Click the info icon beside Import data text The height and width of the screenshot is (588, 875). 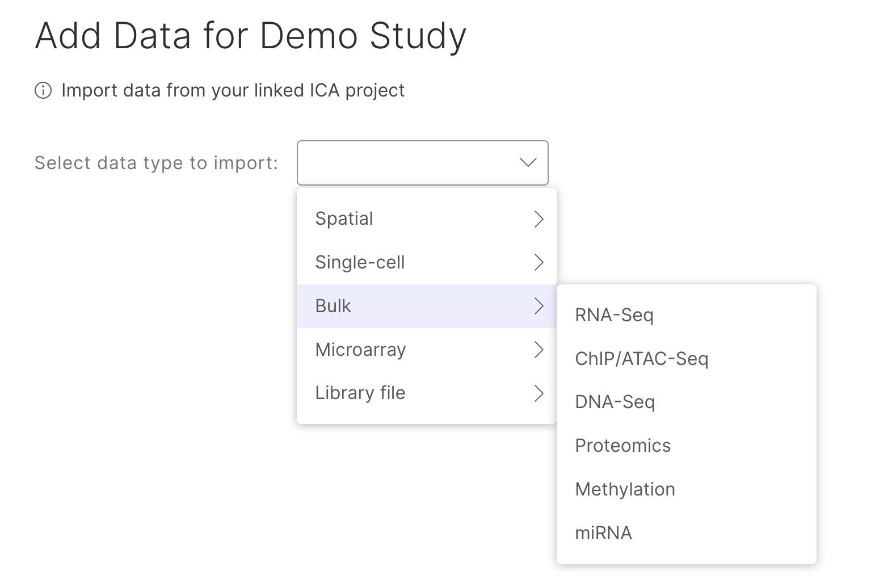click(43, 91)
